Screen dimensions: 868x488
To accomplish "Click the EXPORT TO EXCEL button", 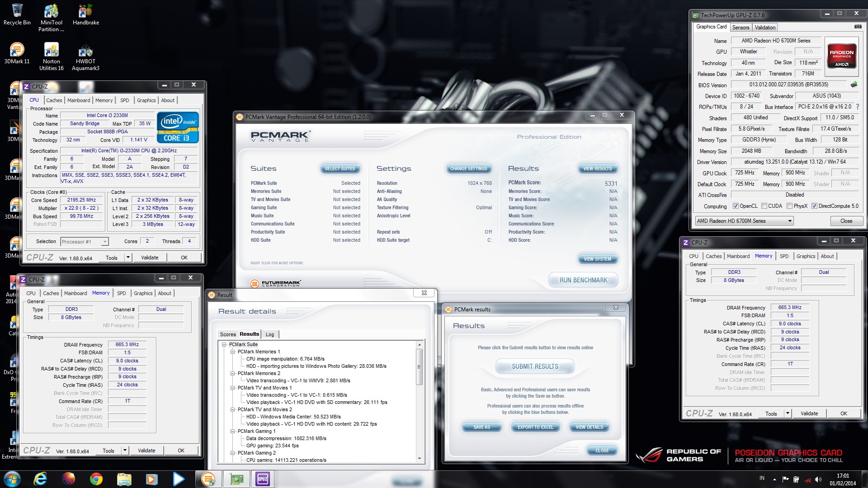I will pyautogui.click(x=535, y=427).
